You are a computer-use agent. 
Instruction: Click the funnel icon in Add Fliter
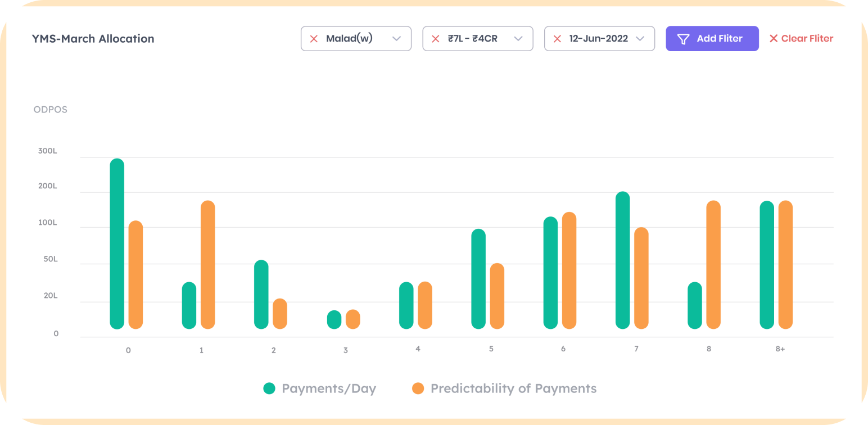click(683, 39)
